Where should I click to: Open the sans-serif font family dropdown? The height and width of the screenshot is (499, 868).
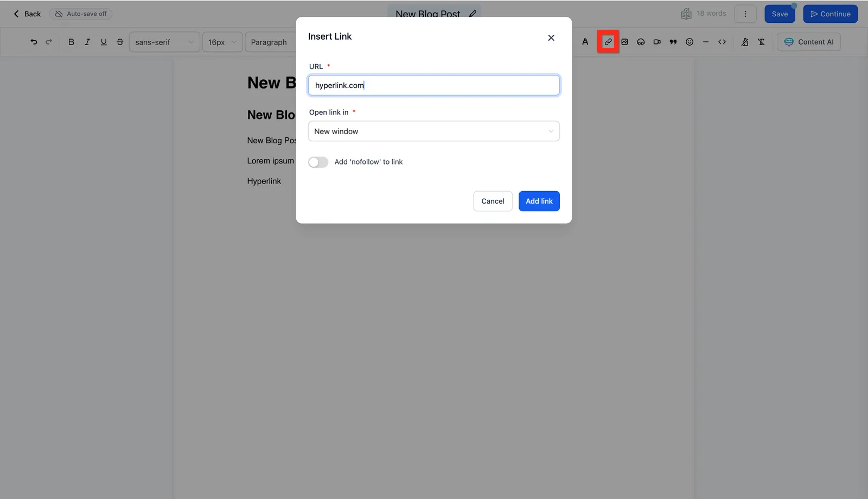pyautogui.click(x=164, y=42)
